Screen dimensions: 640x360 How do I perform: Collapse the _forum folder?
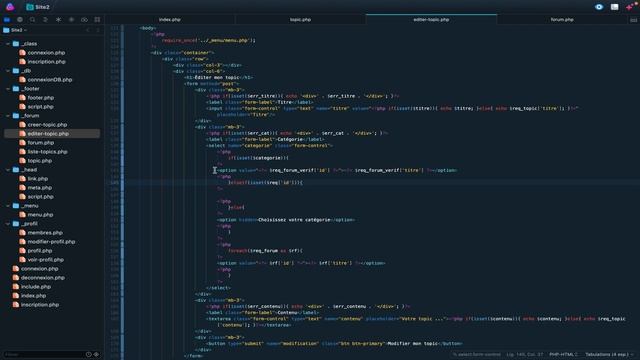(8, 116)
